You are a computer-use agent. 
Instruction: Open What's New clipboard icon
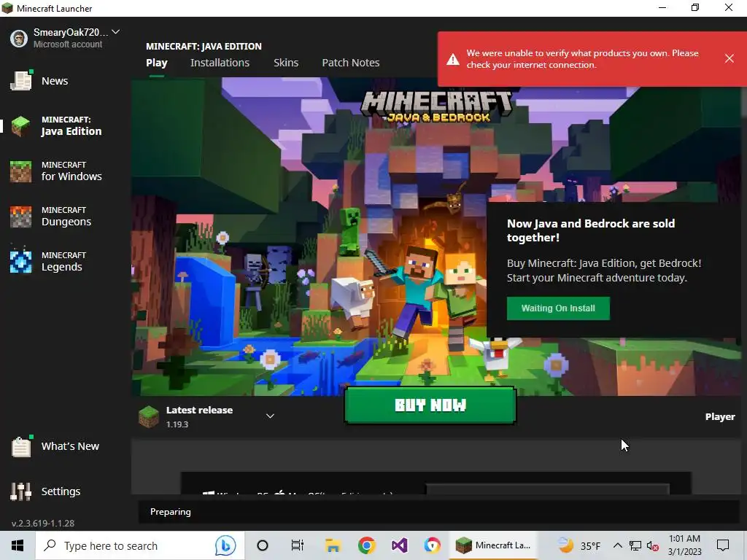tap(21, 447)
